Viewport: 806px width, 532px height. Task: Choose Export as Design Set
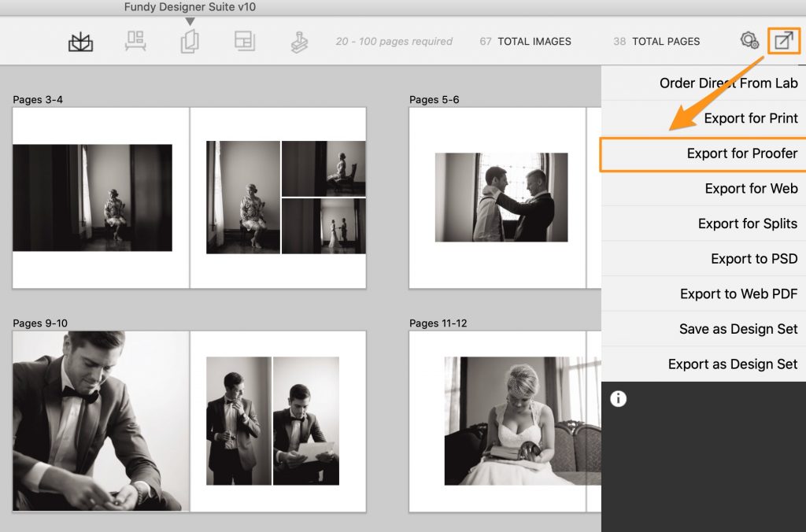(704, 364)
